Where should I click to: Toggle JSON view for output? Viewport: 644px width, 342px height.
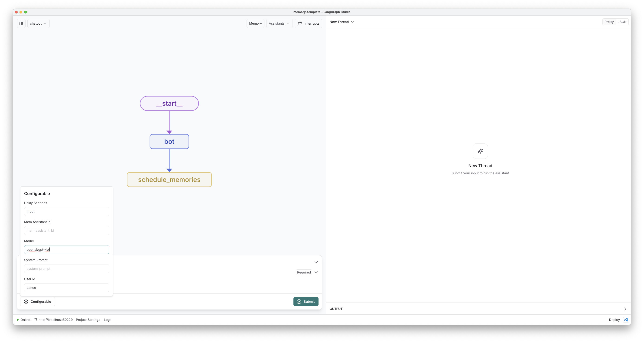pos(622,22)
